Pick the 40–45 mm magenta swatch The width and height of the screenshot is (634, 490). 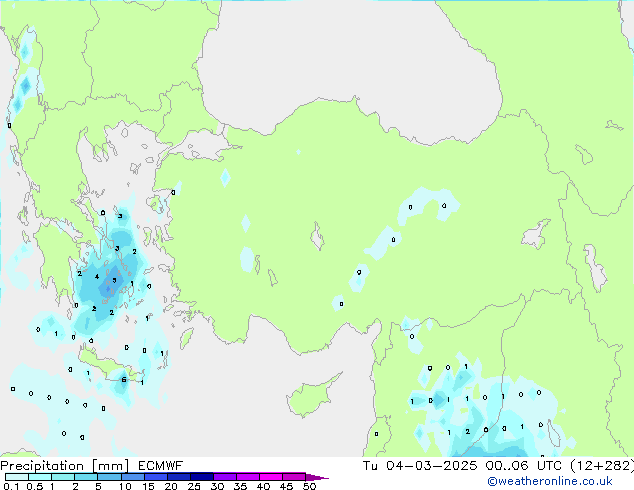271,477
